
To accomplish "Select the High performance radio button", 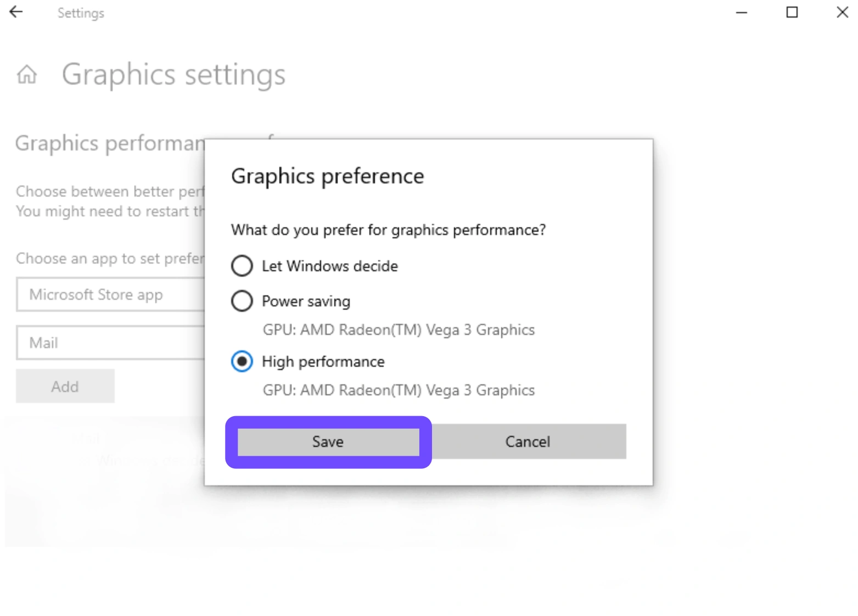I will click(242, 362).
